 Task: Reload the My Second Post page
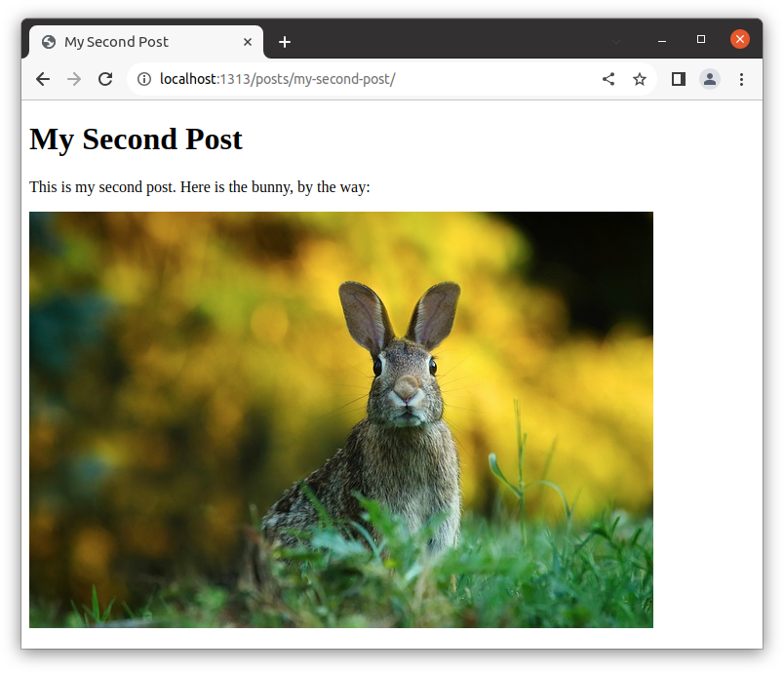[105, 79]
